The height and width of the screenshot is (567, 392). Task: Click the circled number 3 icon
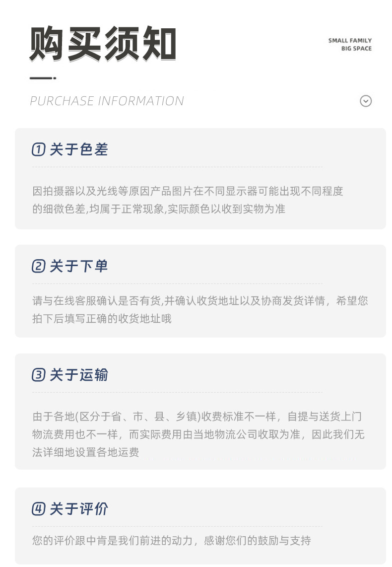(38, 375)
